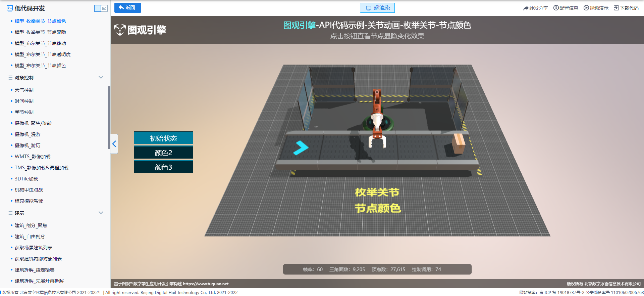644x296 pixels.
Task: Open 天气控制 example
Action: coord(24,90)
